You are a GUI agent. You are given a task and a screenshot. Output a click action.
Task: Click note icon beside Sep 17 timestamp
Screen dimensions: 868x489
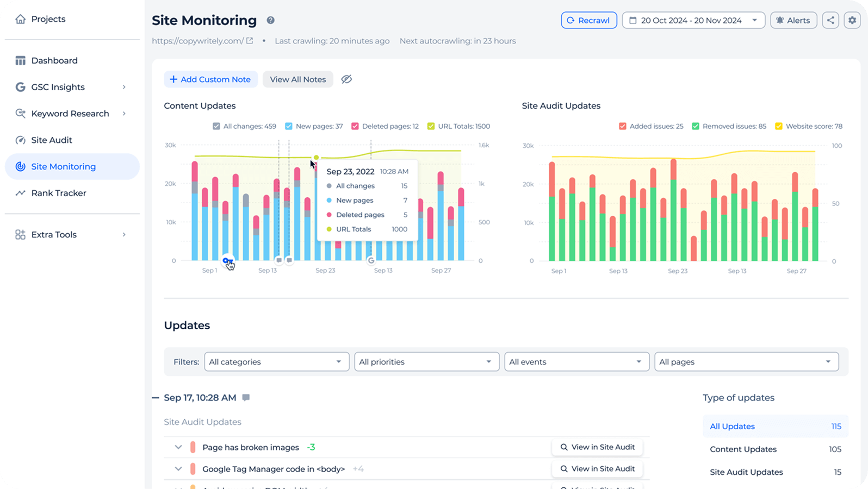[246, 398]
